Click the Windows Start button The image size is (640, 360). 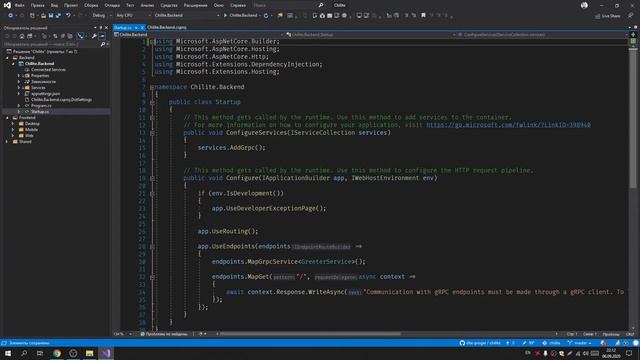[x=8, y=353]
